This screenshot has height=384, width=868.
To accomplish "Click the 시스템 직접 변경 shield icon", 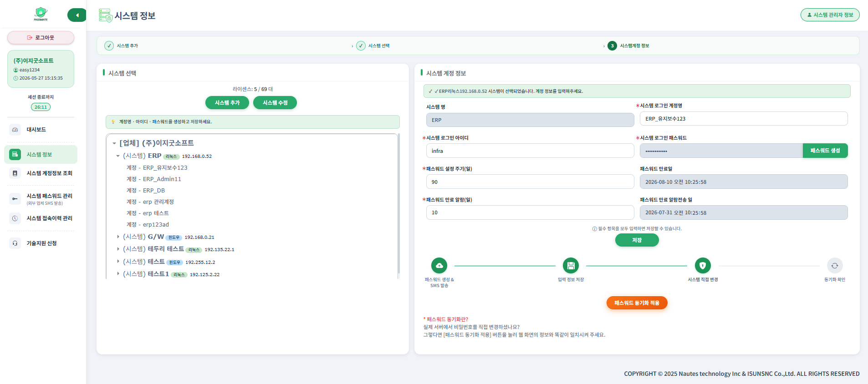I will [703, 266].
